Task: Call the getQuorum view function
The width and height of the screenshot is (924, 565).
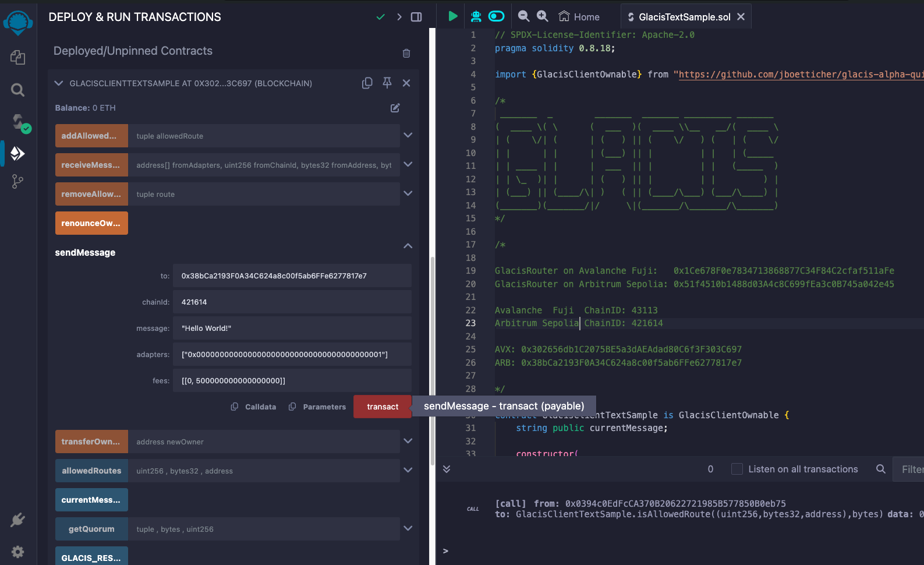Action: click(x=91, y=529)
